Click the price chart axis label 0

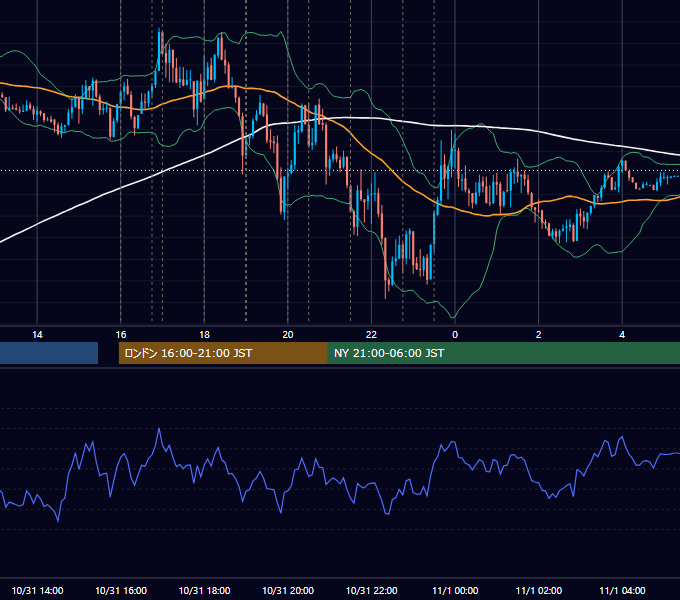pyautogui.click(x=455, y=335)
